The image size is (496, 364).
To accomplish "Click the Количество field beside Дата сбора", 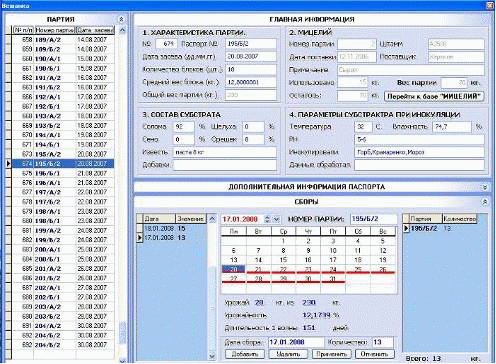I will (x=383, y=342).
